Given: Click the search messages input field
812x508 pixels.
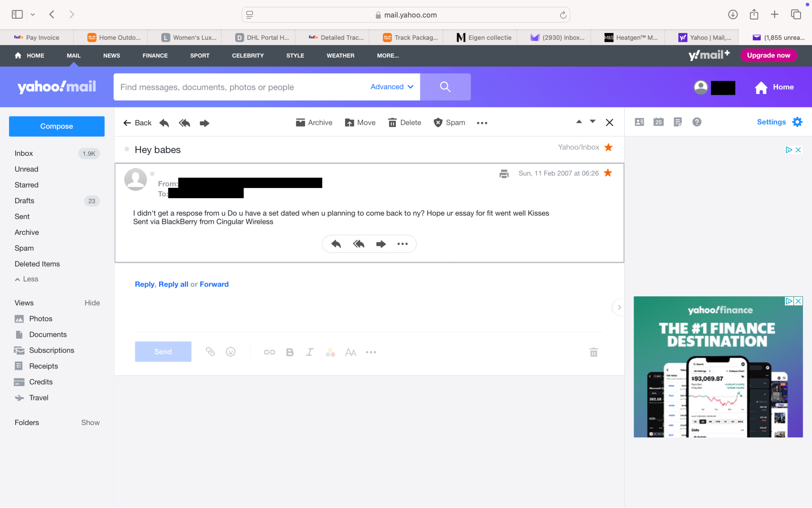Looking at the screenshot, I should coord(241,87).
